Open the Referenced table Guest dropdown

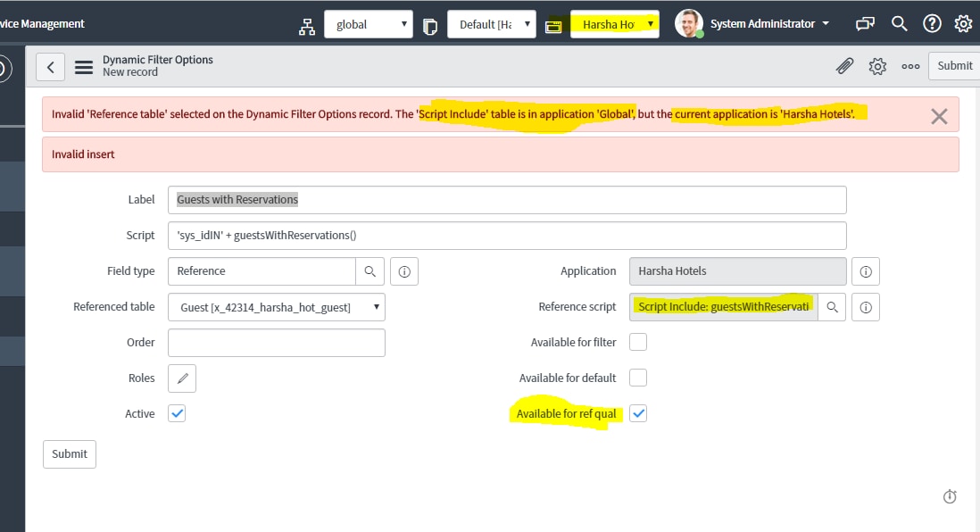click(277, 307)
